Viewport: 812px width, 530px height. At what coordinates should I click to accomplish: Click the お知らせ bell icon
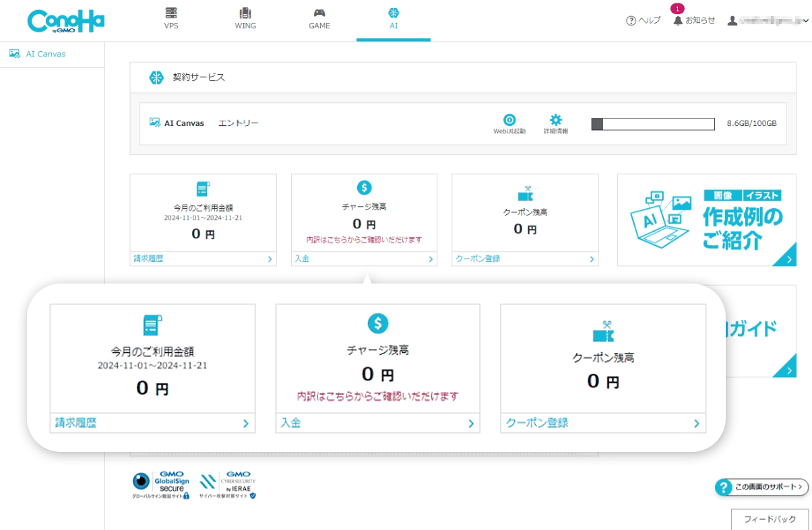click(678, 21)
